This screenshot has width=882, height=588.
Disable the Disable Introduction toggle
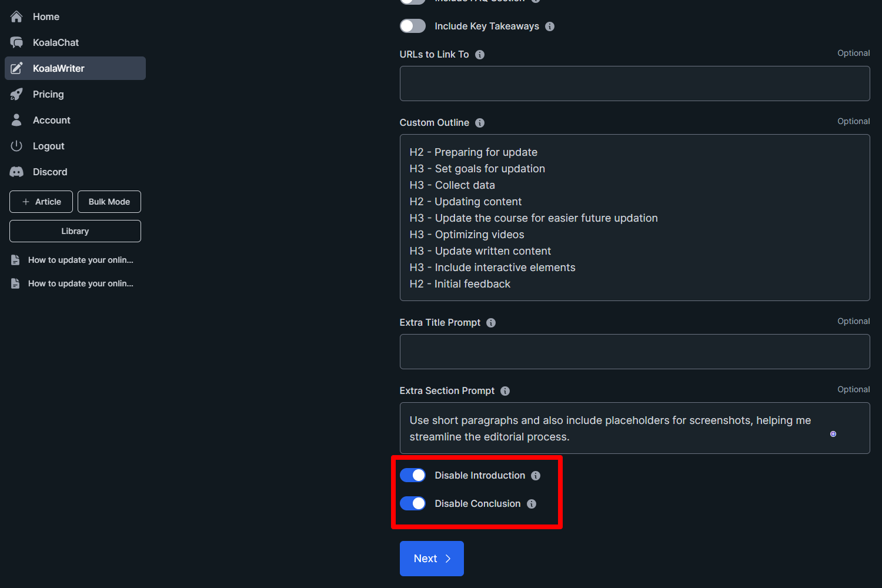[x=412, y=475]
